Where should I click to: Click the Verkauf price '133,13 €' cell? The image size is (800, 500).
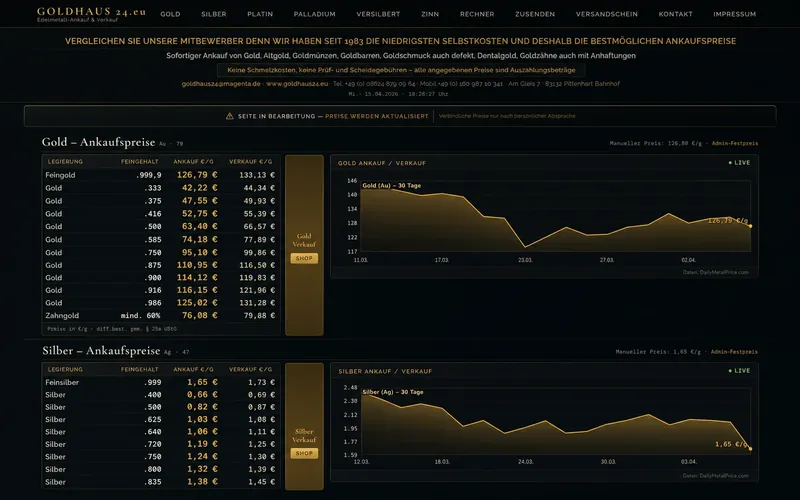257,175
